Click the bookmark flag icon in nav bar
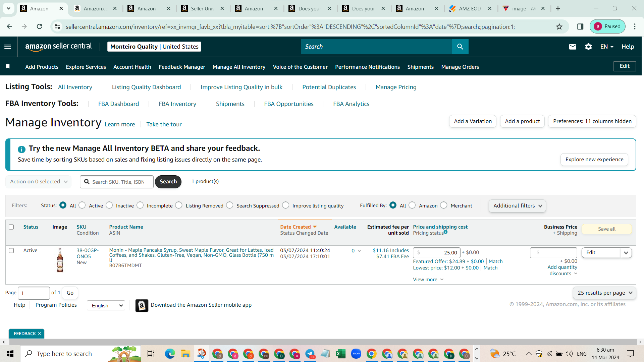The height and width of the screenshot is (362, 644). [x=8, y=66]
